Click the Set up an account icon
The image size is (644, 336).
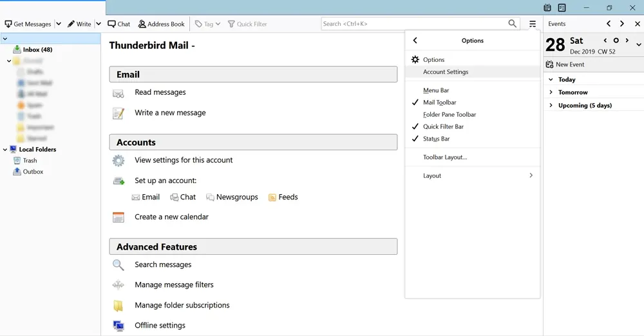point(118,181)
